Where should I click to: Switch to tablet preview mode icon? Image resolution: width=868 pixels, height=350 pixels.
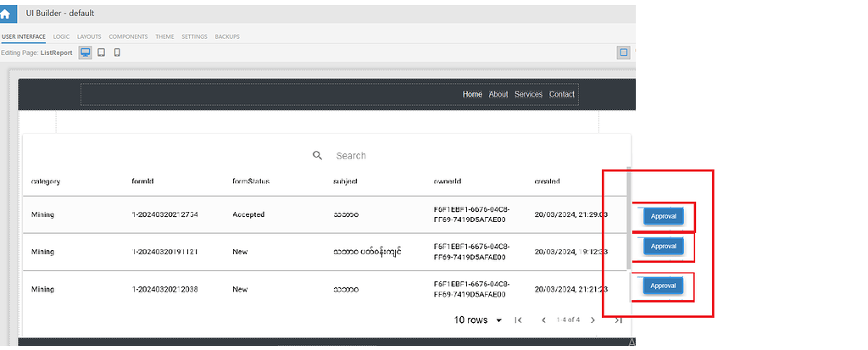click(x=102, y=53)
